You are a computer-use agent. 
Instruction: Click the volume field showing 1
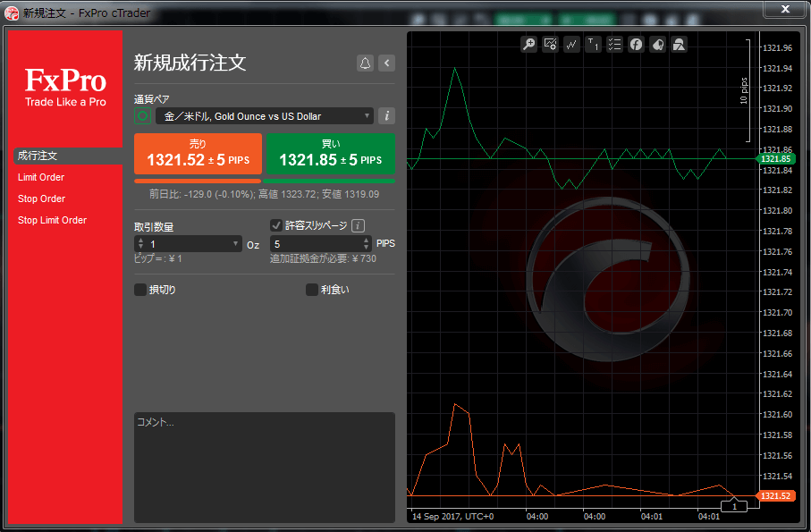[x=189, y=243]
